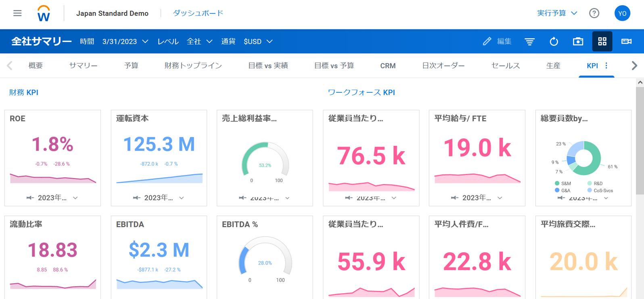Click the Workday logo icon
The height and width of the screenshot is (299, 644).
point(44,14)
